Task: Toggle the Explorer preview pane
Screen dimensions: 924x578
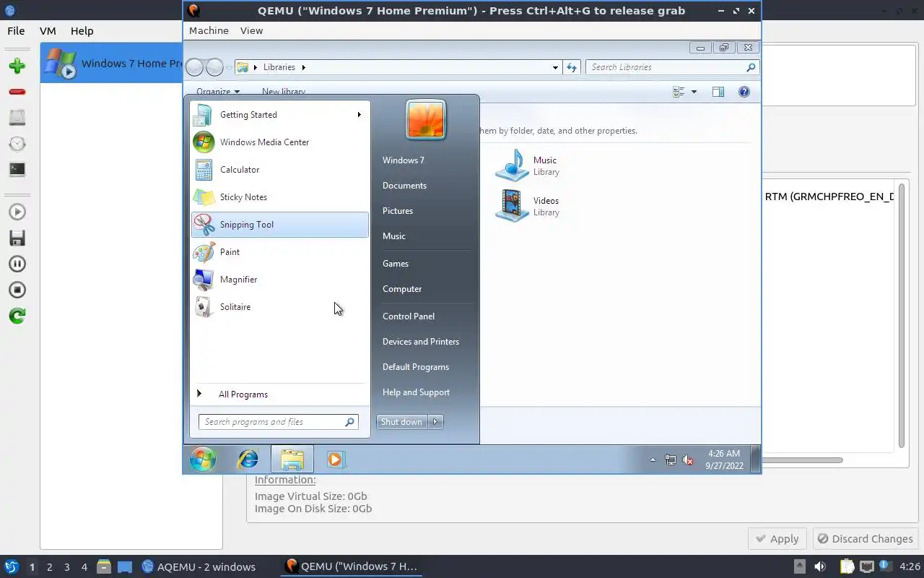Action: [x=718, y=92]
